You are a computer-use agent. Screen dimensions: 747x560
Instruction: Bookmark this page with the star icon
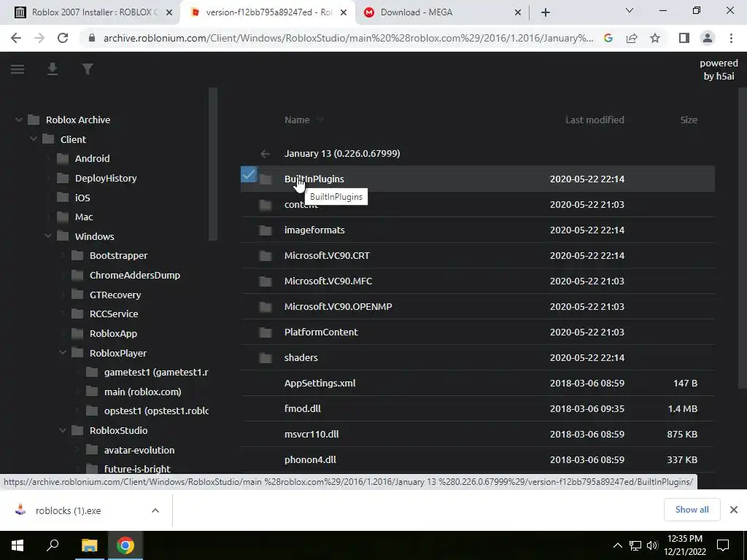click(x=655, y=38)
